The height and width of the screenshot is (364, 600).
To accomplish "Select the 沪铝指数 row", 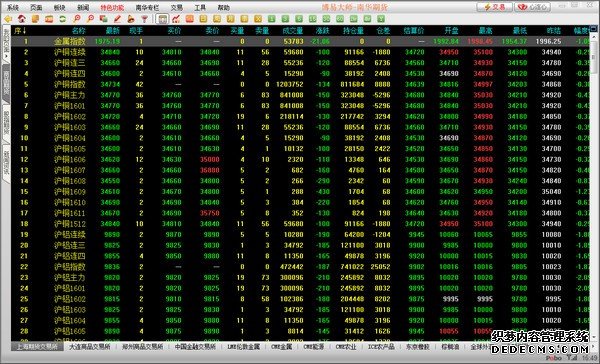I will pos(302,267).
